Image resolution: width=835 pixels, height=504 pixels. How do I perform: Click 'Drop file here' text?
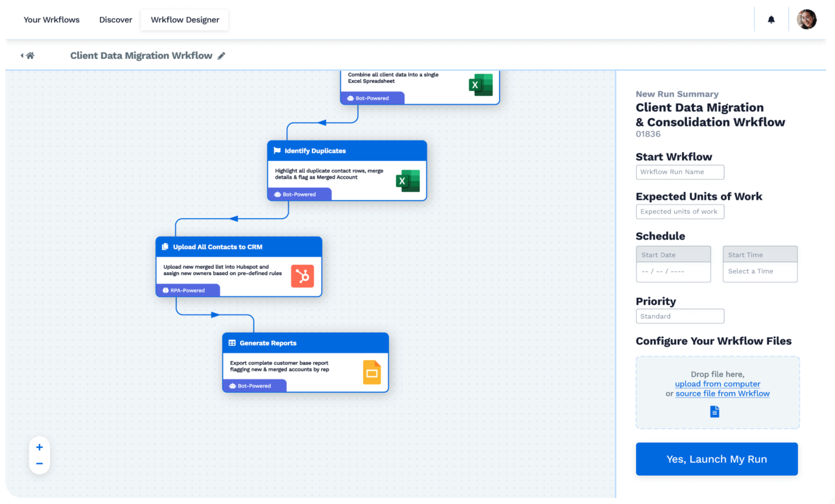click(718, 374)
